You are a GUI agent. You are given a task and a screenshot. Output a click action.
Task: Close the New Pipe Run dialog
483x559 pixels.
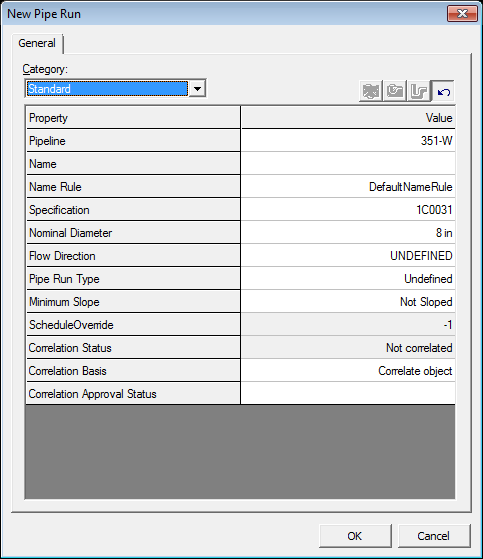(x=462, y=14)
